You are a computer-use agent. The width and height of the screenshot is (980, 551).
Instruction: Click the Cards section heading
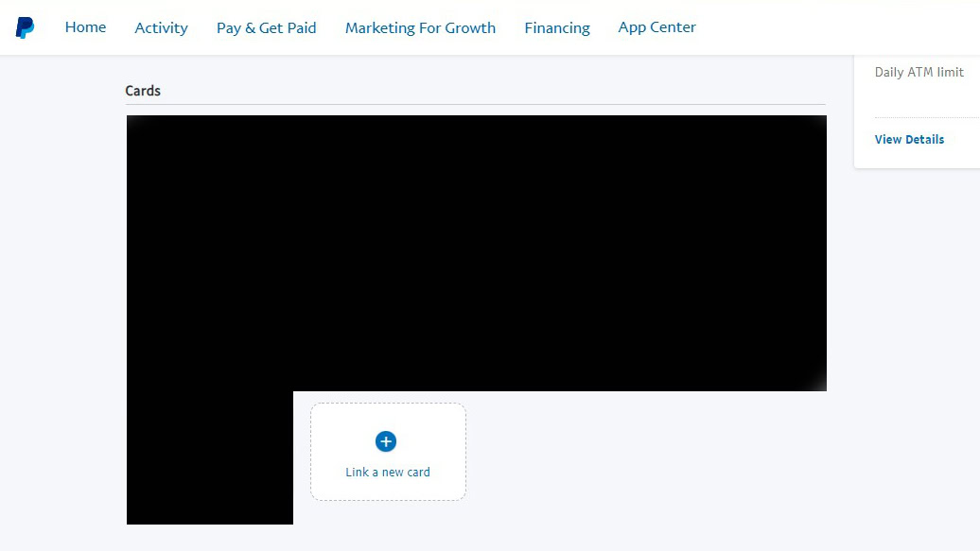point(143,91)
